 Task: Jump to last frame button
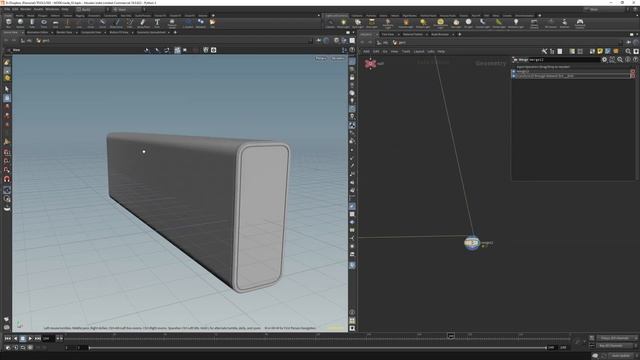[38, 338]
